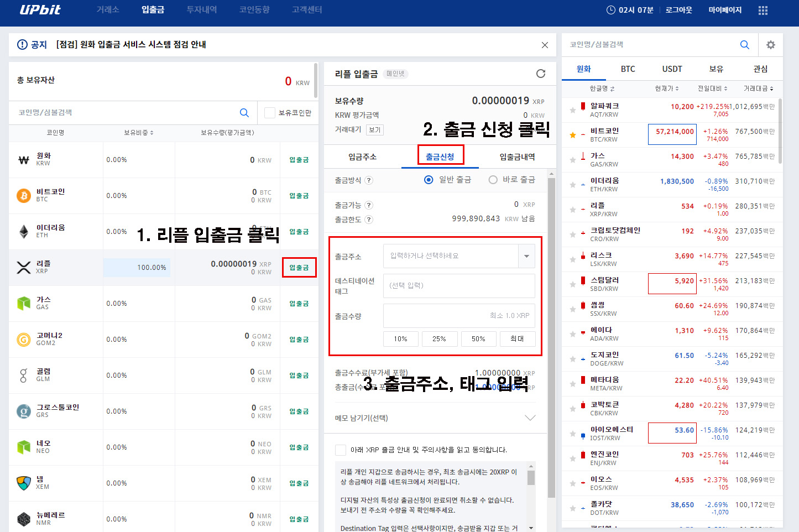799x532 pixels.
Task: Click the 출금수량 input field
Action: (x=459, y=316)
